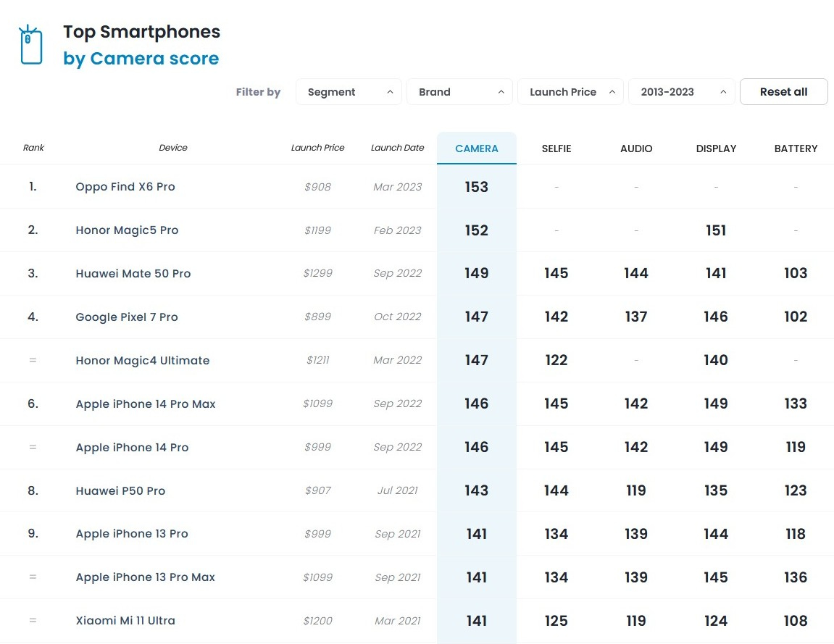The width and height of the screenshot is (834, 644).
Task: Click battery score 108 for Xiaomi Mi 11 Ultra
Action: [796, 621]
